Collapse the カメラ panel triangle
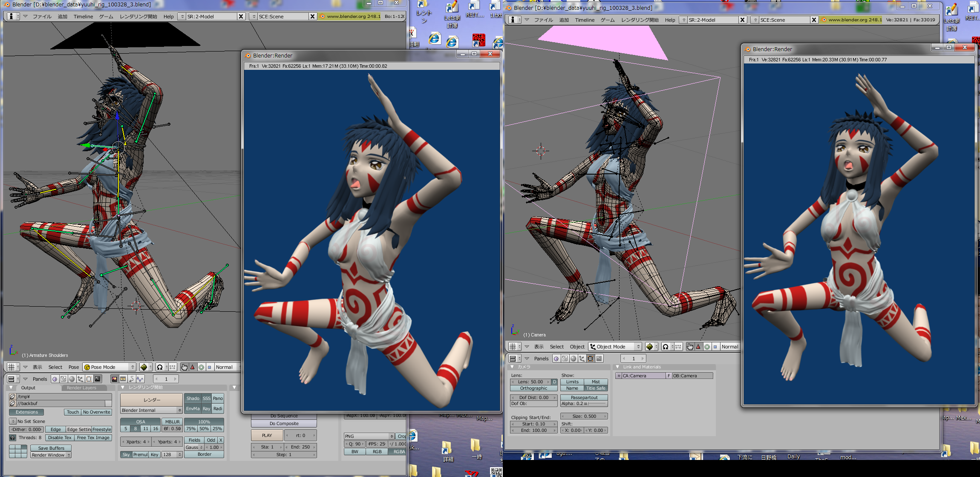Viewport: 980px width, 477px height. coord(512,367)
